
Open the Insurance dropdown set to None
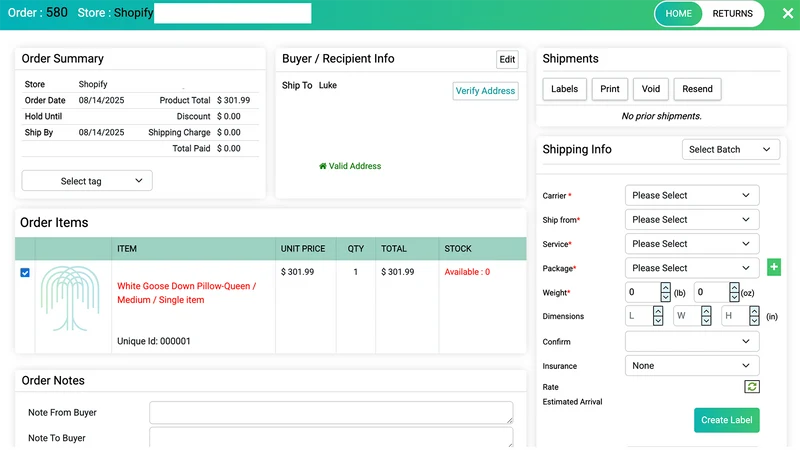[692, 366]
